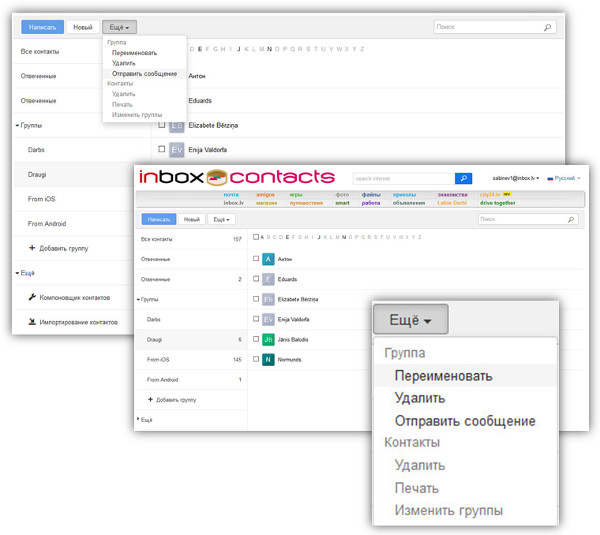This screenshot has height=535, width=600.
Task: Open the путешествия link in the navigation bar
Action: [306, 203]
